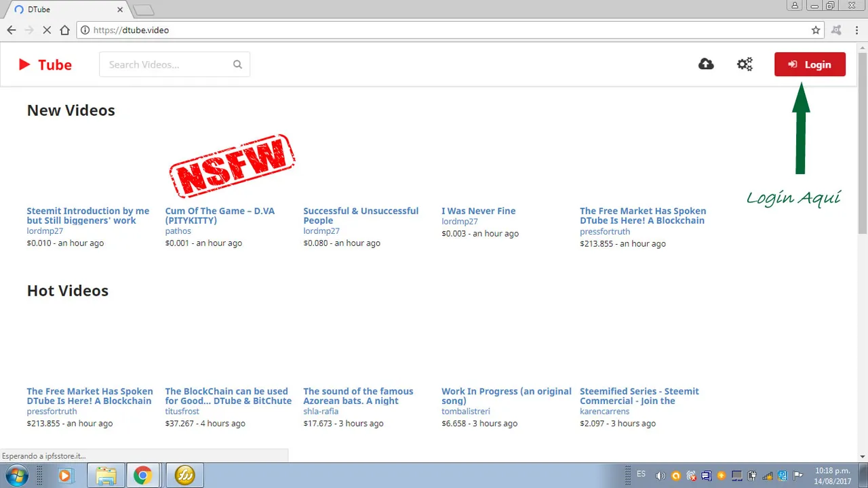Click fingerprint tray icon with red X
Image resolution: width=868 pixels, height=488 pixels.
(x=691, y=476)
